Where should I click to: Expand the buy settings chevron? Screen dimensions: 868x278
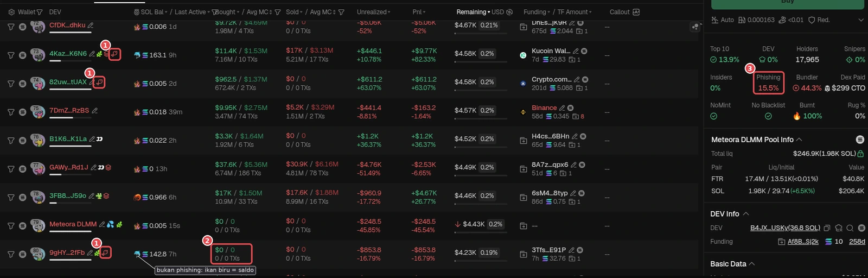pos(861,20)
